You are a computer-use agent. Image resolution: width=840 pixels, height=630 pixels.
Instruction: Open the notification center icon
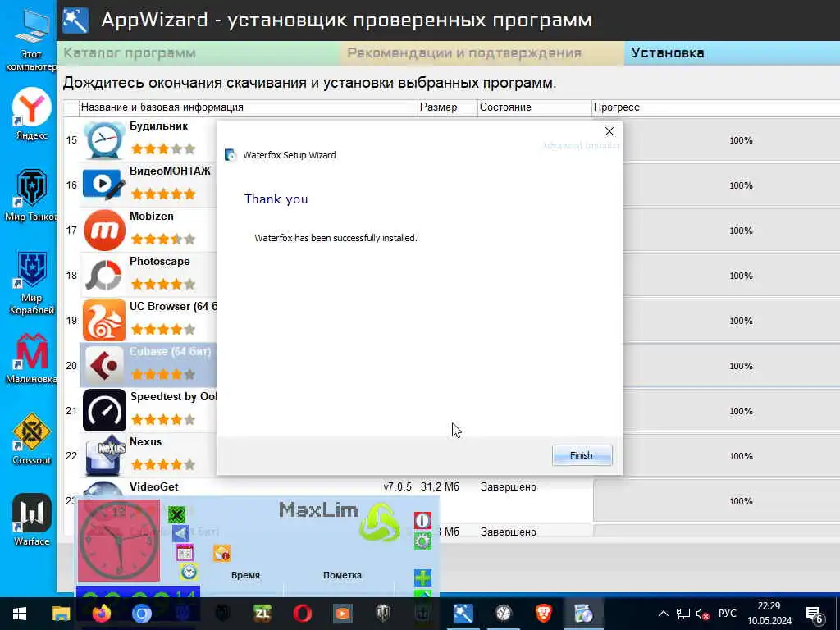pyautogui.click(x=814, y=614)
